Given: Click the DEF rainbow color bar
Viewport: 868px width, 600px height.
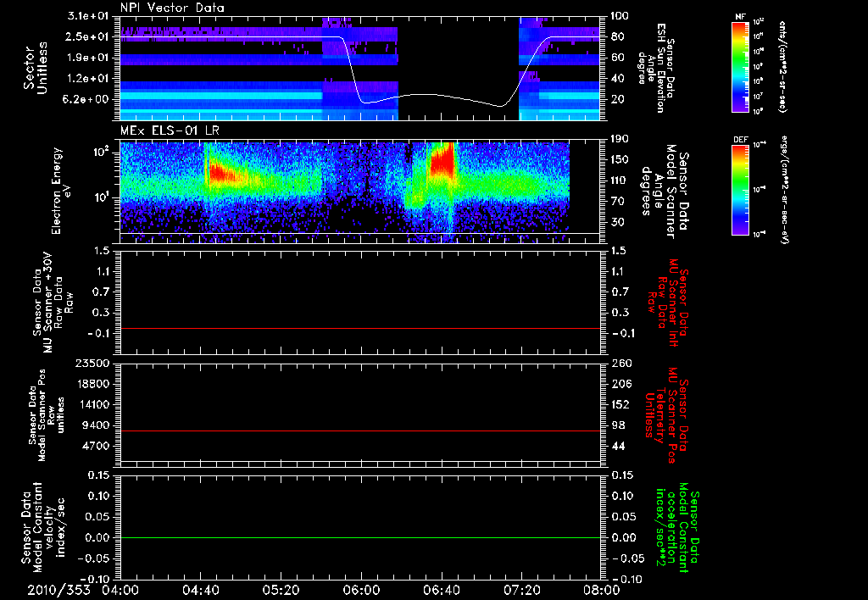Looking at the screenshot, I should coord(741,190).
